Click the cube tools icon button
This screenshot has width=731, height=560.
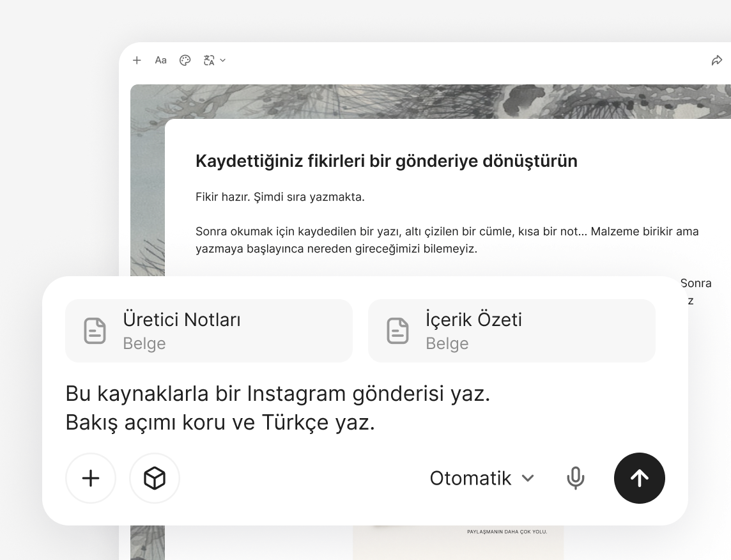154,478
